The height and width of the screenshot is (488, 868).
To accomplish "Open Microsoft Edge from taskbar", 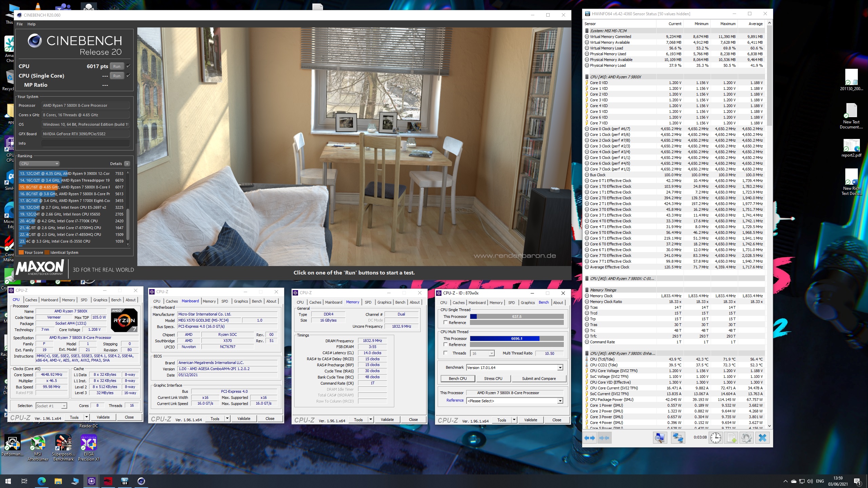I will click(41, 481).
